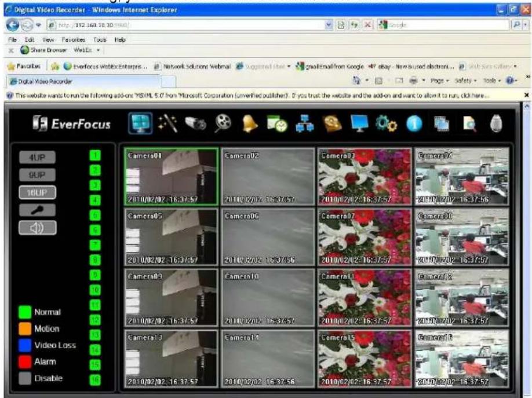Click the address bar URL field
Screen dimensions: 532x398
186,25
